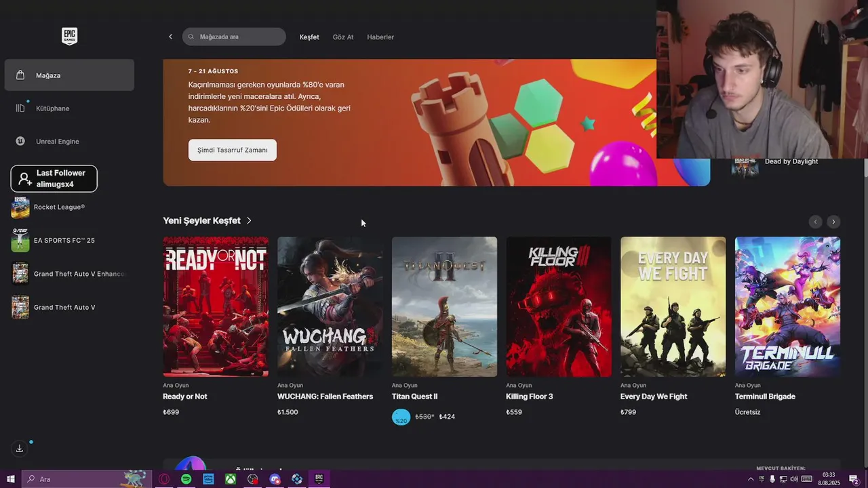
Task: Click the Windows taskbar Ara search box
Action: [87, 479]
